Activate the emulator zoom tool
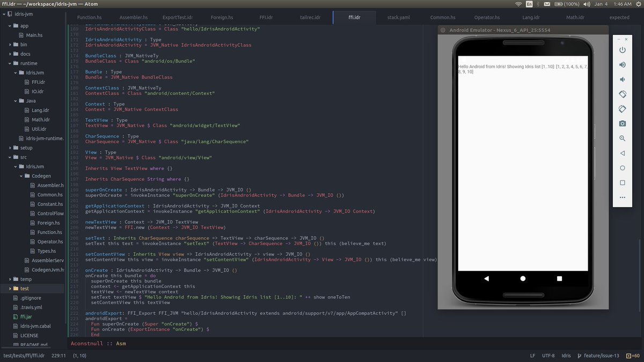The image size is (644, 362). (622, 138)
